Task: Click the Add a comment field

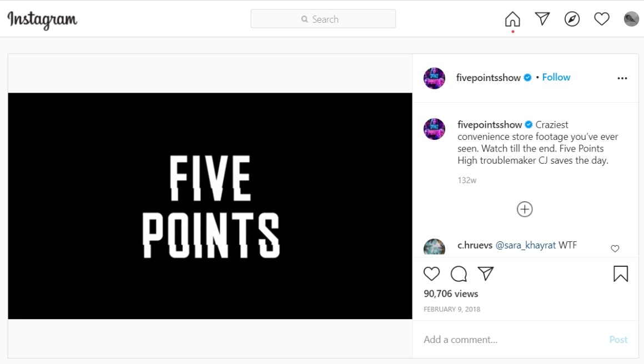Action: 514,340
